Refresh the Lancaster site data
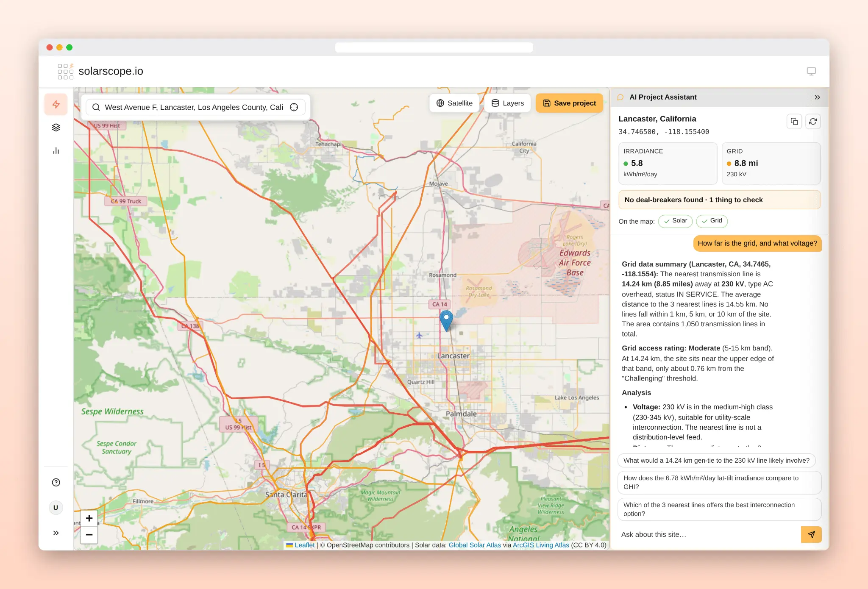This screenshot has width=868, height=589. (813, 122)
